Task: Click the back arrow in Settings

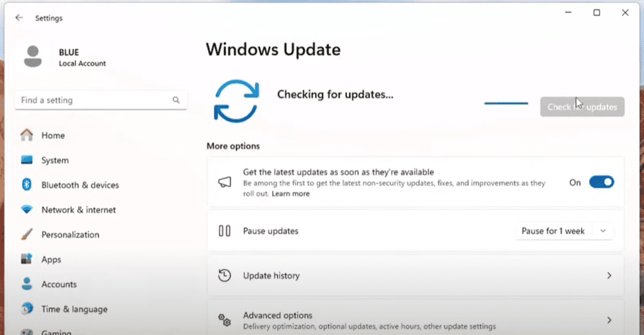Action: tap(19, 18)
